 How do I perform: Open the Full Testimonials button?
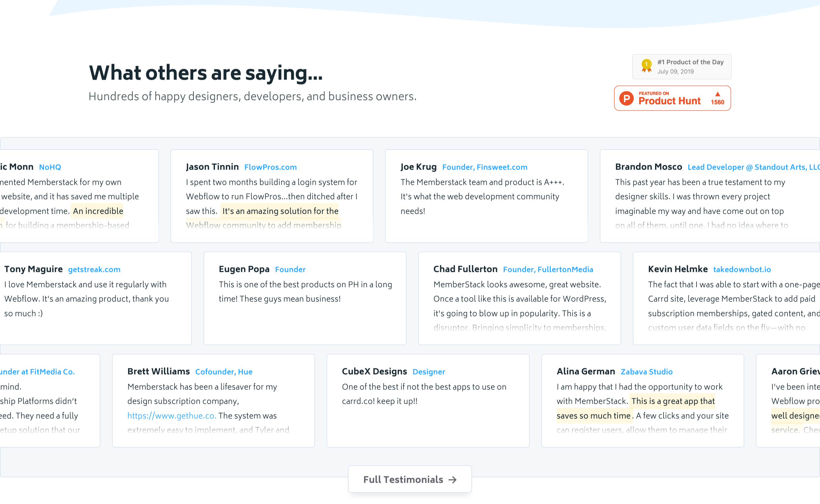(410, 479)
